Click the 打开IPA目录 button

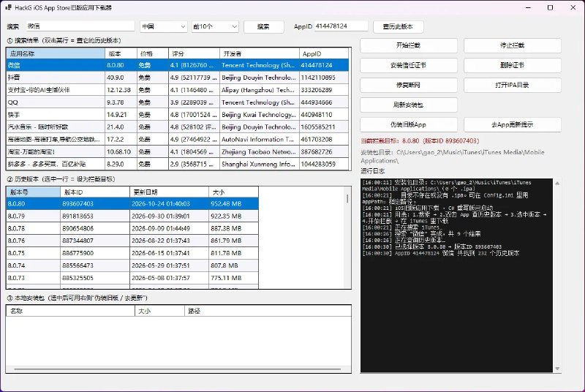[513, 85]
